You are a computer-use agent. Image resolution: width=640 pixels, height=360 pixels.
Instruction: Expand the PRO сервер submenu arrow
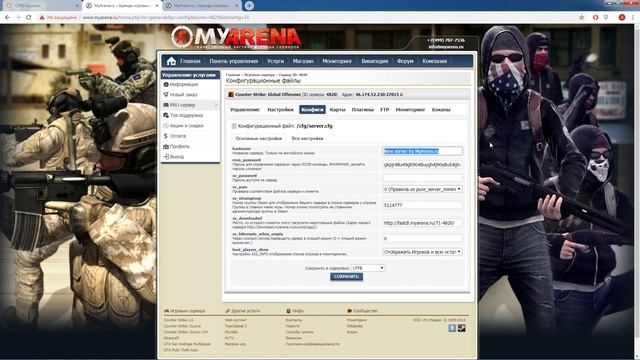(x=216, y=105)
